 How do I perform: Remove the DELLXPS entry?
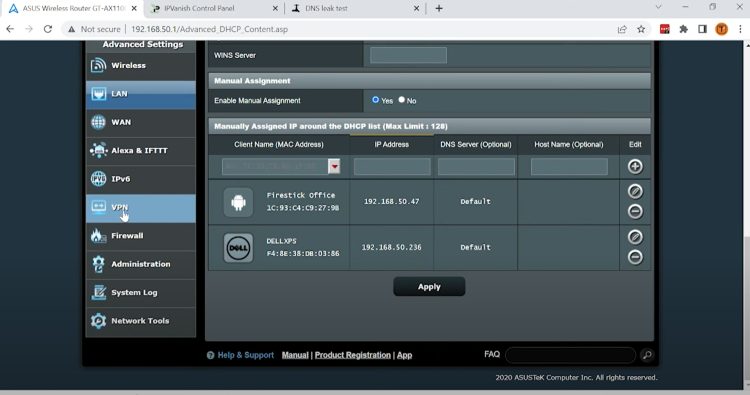[635, 257]
